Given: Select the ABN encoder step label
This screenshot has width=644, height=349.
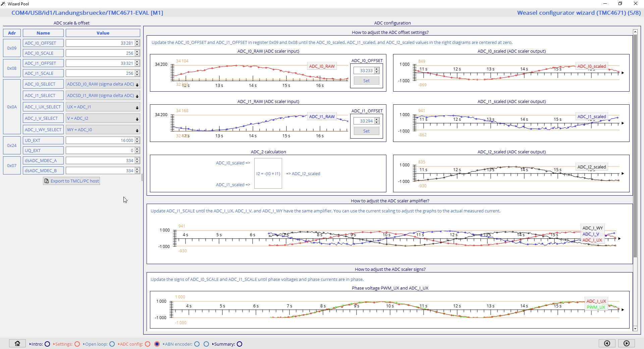Looking at the screenshot, I should 177,344.
